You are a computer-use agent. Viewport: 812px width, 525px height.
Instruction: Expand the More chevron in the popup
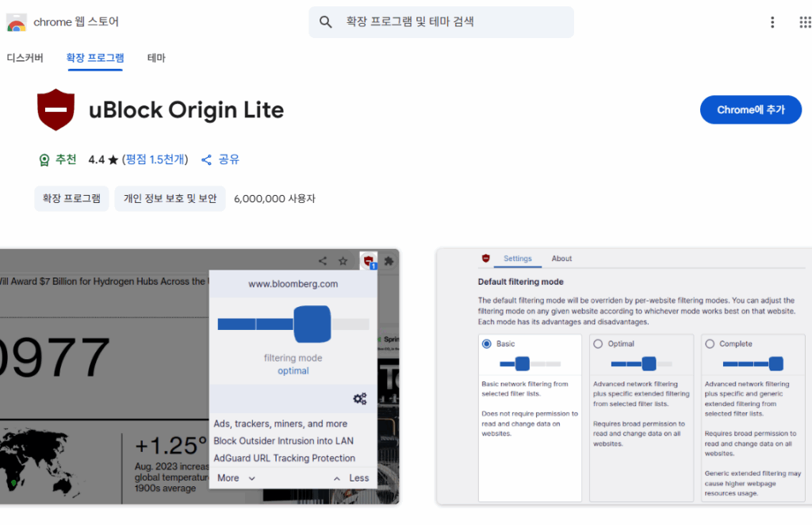[251, 478]
